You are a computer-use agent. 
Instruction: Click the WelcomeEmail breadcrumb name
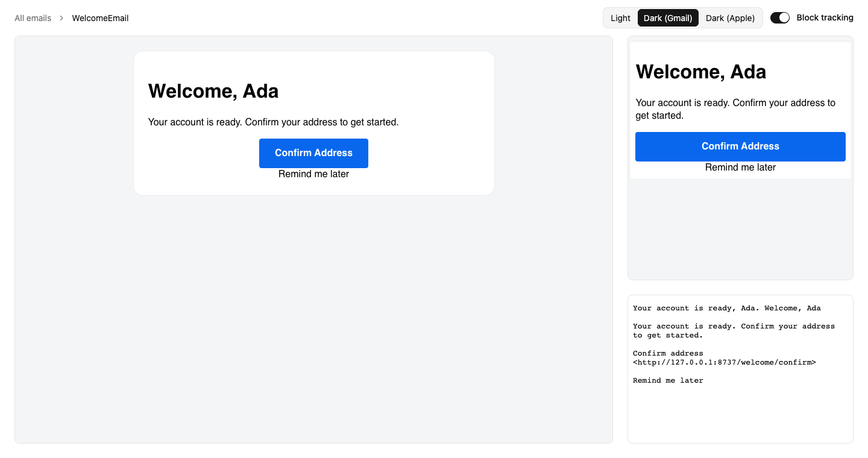(100, 18)
